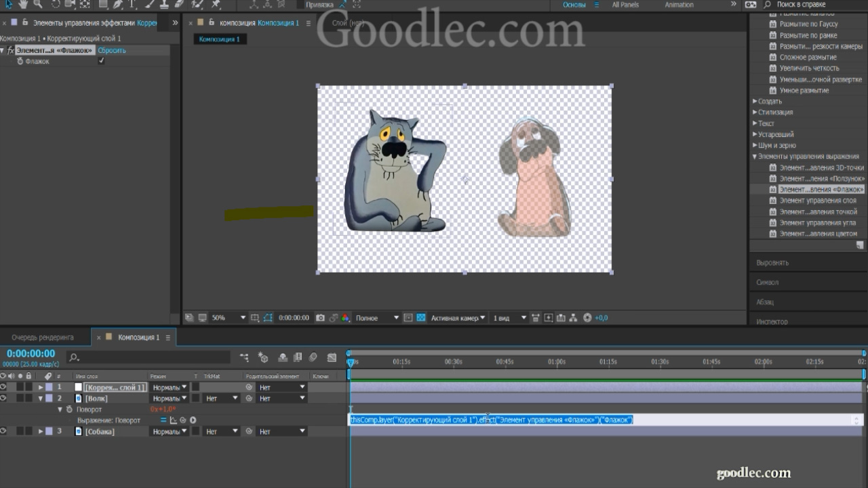Click Сбросить reset link for effect
868x488 pixels.
pos(111,50)
